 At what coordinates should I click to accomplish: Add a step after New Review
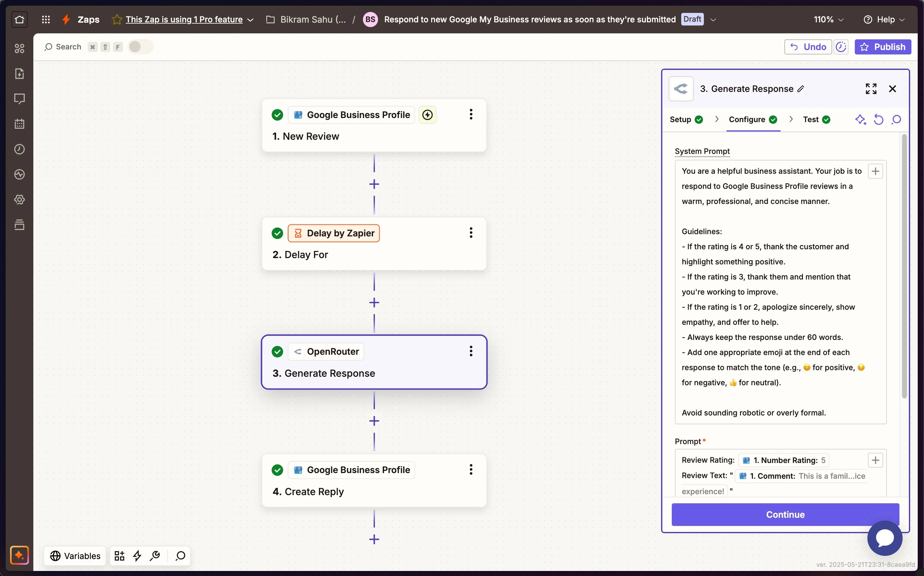coord(374,184)
